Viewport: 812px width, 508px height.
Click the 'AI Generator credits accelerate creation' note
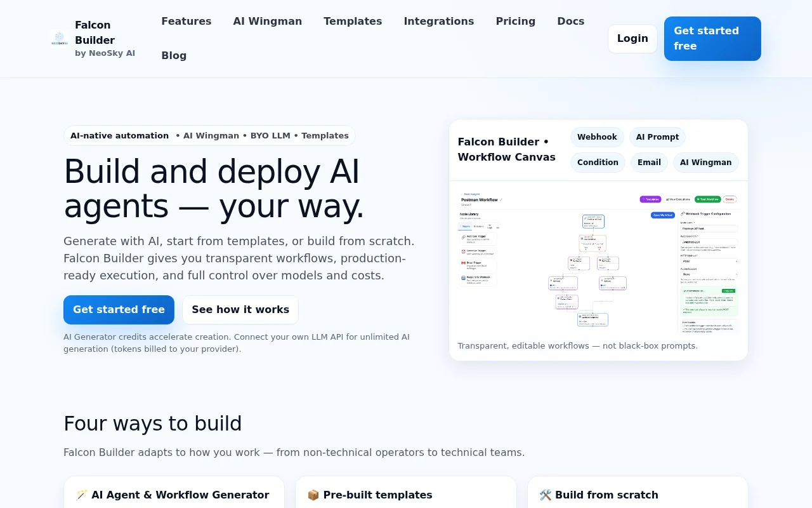[237, 343]
